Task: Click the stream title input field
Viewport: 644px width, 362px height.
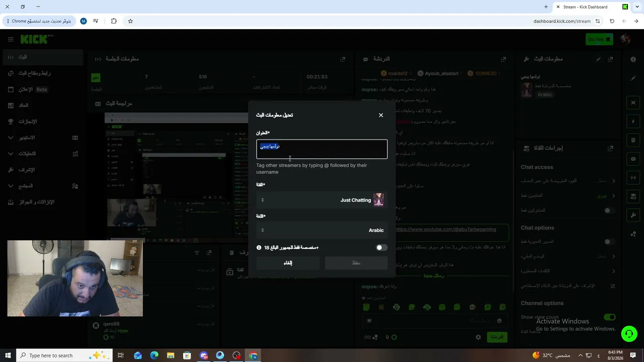Action: click(x=322, y=149)
